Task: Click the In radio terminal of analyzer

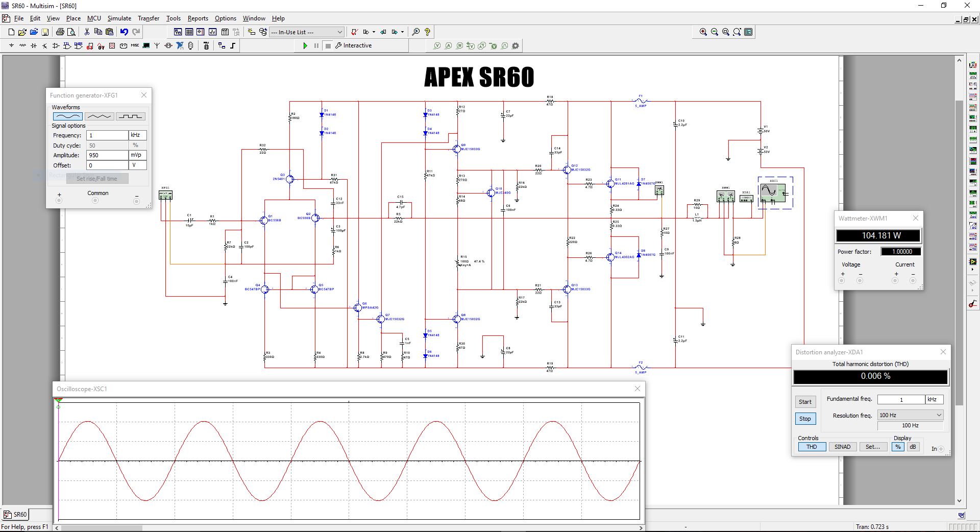Action: tap(941, 449)
